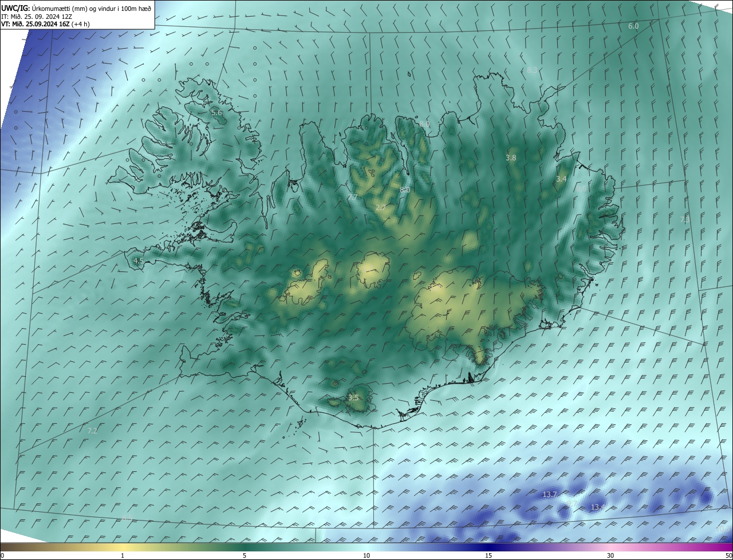The width and height of the screenshot is (733, 560).
Task: Click the color scale tick labeled 1
Action: [123, 555]
